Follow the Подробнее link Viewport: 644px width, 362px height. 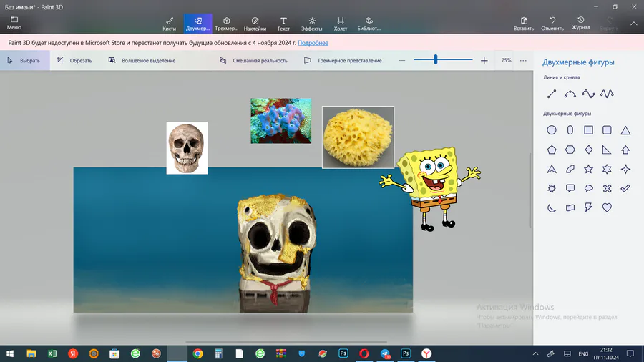tap(313, 43)
